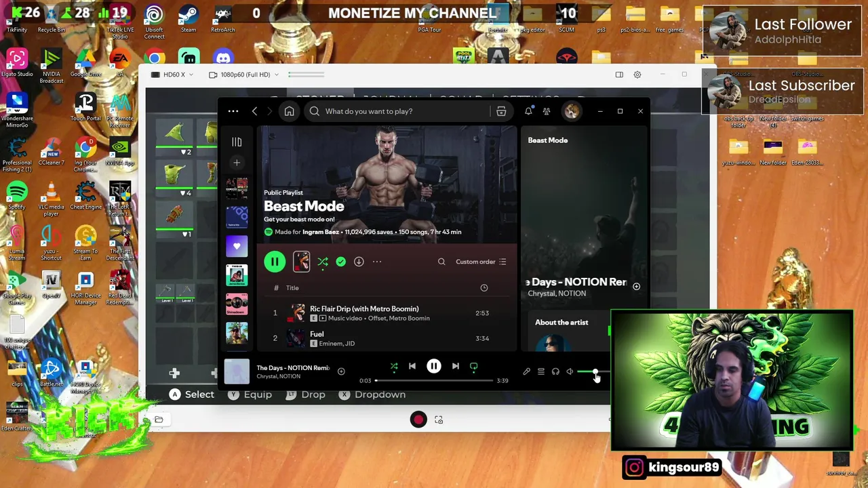Open Eminem, JID artist link
The width and height of the screenshot is (868, 488).
coord(336,344)
